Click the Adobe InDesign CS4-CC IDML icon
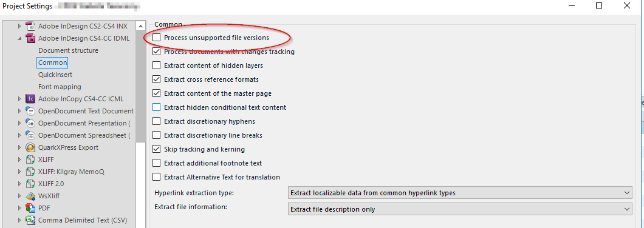644x228 pixels. (x=30, y=39)
